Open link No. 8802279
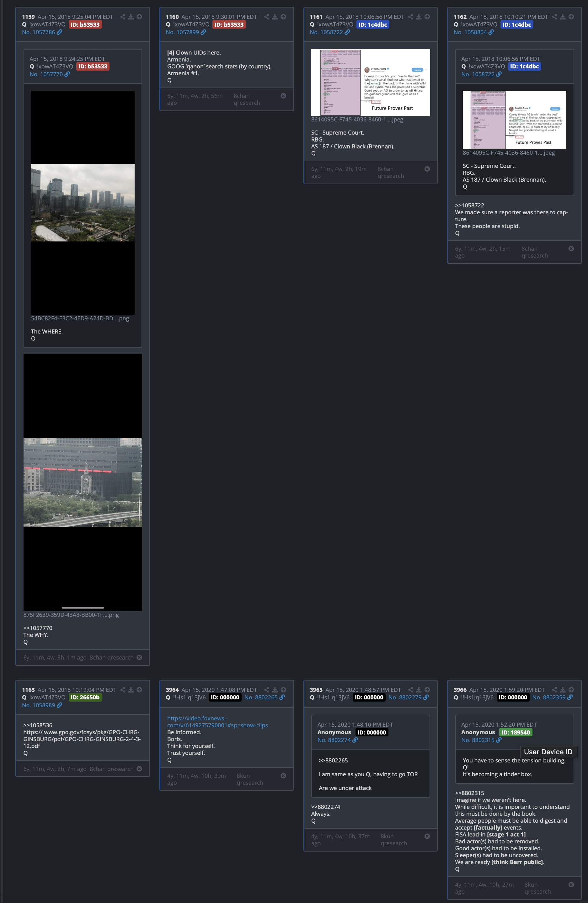This screenshot has width=588, height=903. click(409, 697)
